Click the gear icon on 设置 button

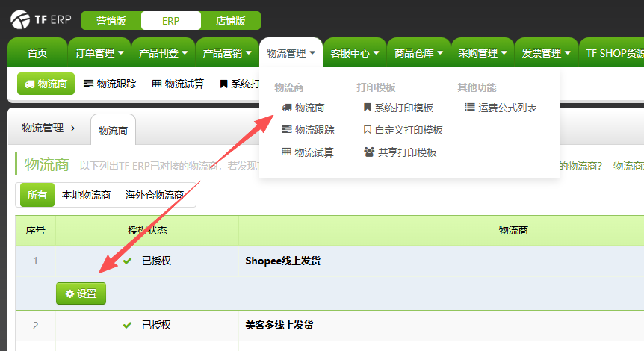pyautogui.click(x=69, y=293)
